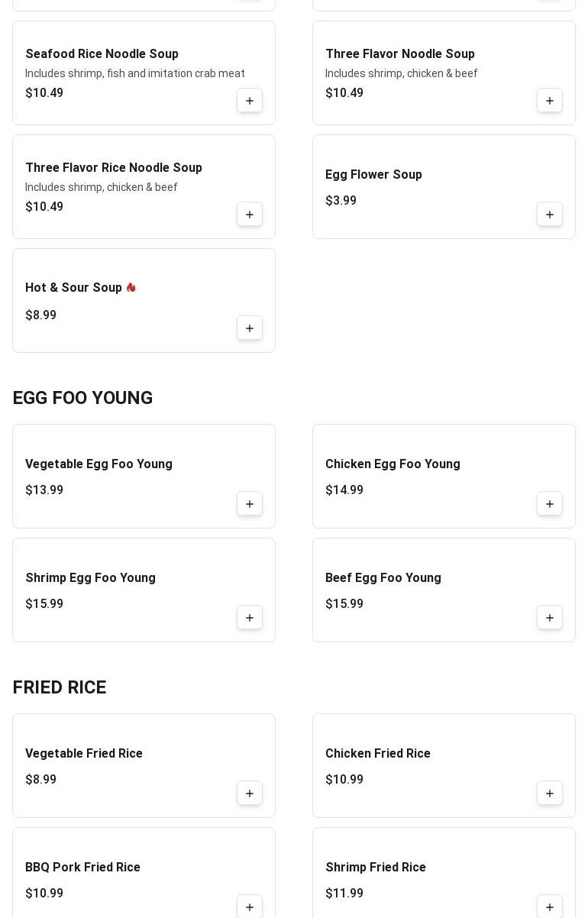Add Egg Flower Soup to order
The width and height of the screenshot is (588, 918).
550,215
